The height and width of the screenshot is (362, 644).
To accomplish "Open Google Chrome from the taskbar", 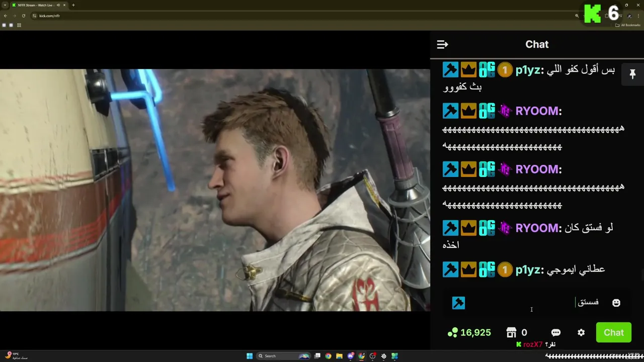I will pos(328,356).
